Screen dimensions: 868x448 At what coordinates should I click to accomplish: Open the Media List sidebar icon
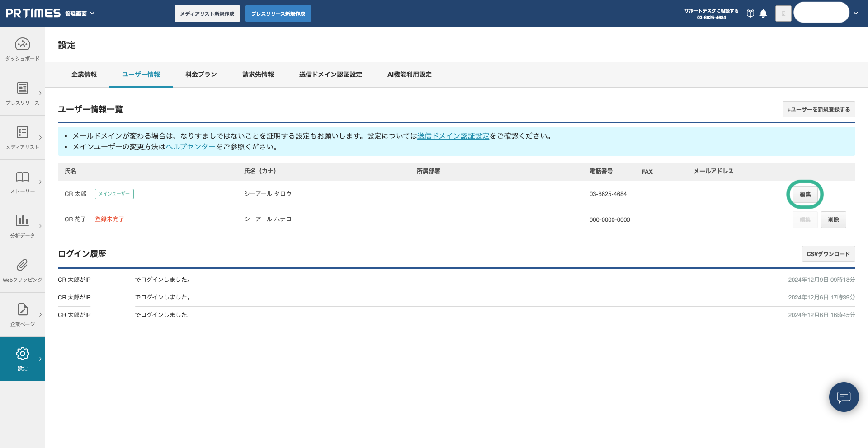pos(22,132)
